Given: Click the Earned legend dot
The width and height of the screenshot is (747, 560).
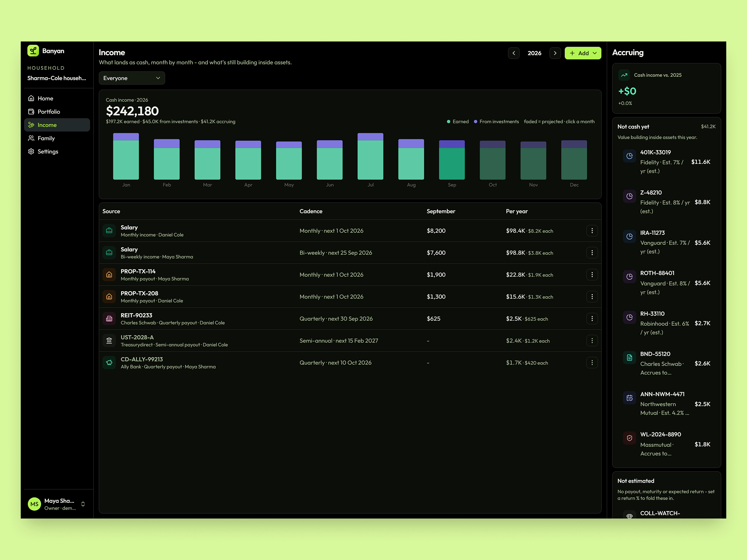Looking at the screenshot, I should tap(449, 122).
